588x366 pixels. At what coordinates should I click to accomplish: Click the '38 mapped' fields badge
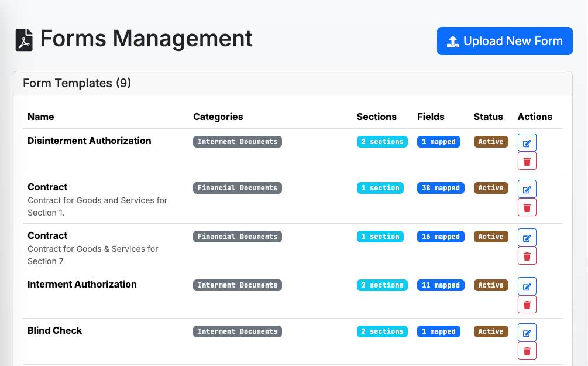[x=441, y=187]
